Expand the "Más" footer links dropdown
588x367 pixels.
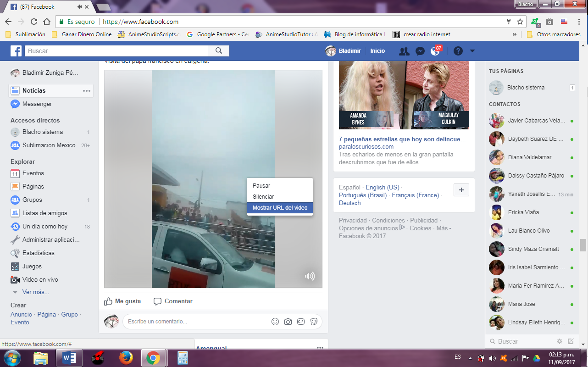(442, 228)
